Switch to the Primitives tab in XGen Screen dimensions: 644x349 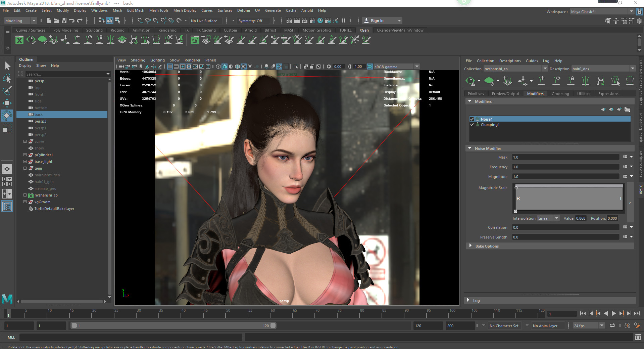pyautogui.click(x=476, y=94)
